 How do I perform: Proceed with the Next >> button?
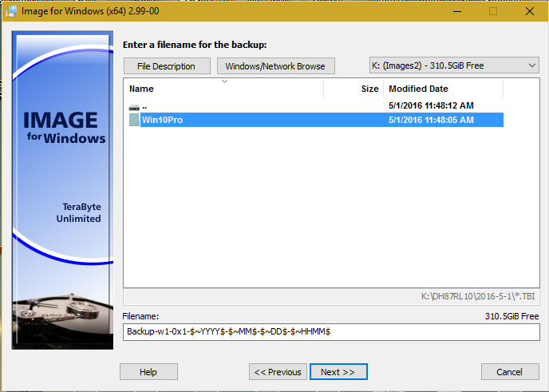tap(338, 372)
